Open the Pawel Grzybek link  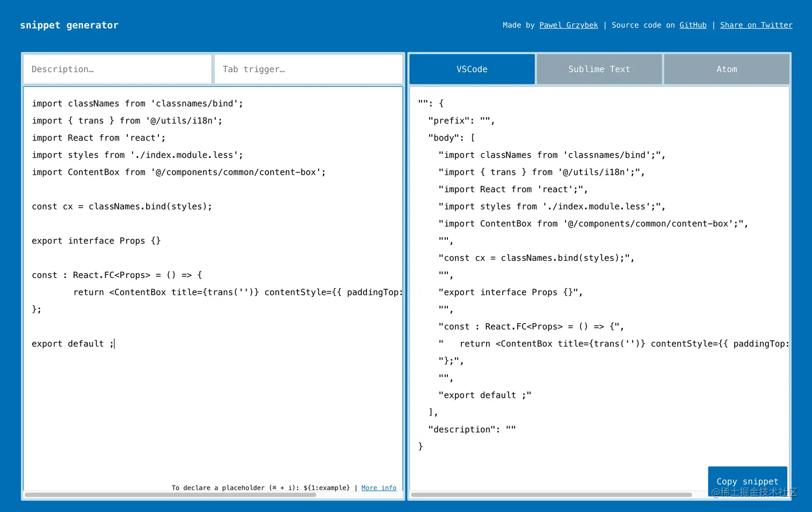(569, 25)
